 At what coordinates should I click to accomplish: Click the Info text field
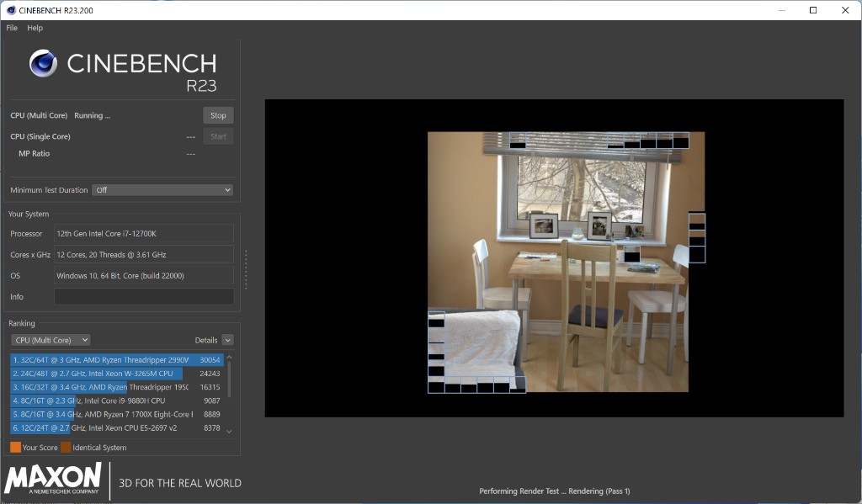pyautogui.click(x=144, y=296)
